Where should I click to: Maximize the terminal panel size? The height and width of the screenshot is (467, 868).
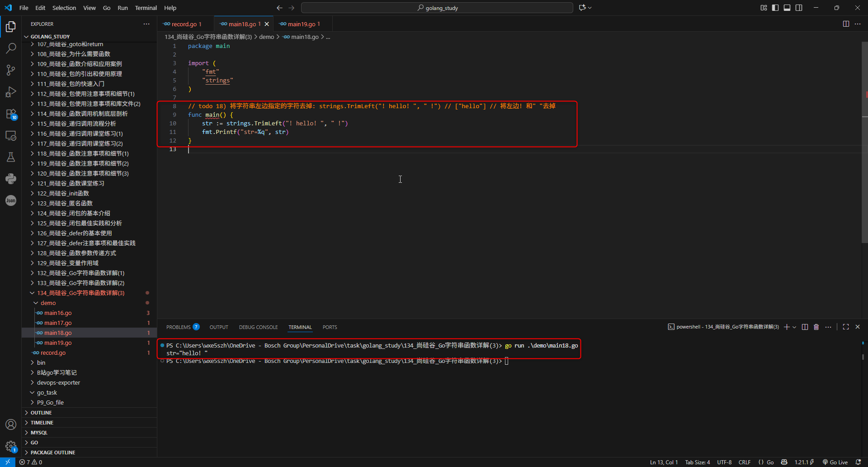point(846,327)
